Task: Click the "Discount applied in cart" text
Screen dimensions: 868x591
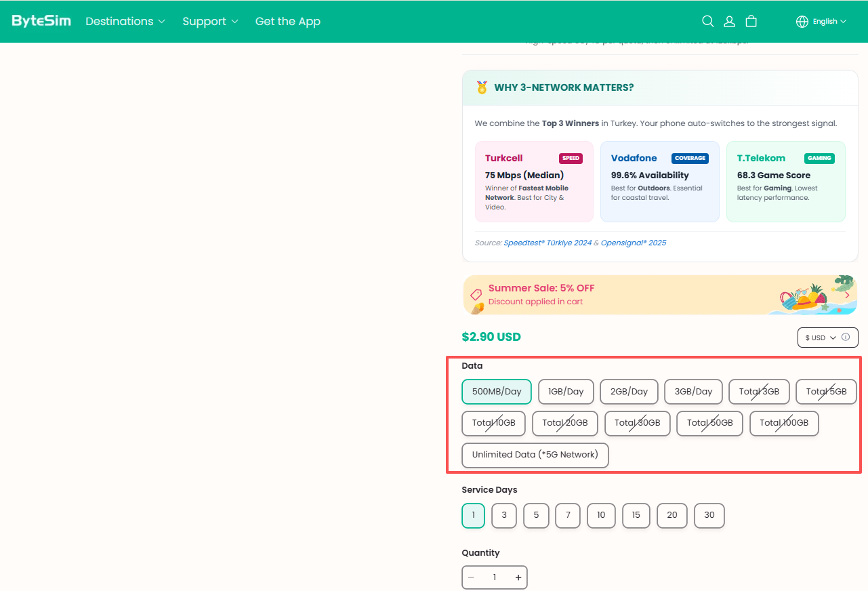Action: [535, 302]
